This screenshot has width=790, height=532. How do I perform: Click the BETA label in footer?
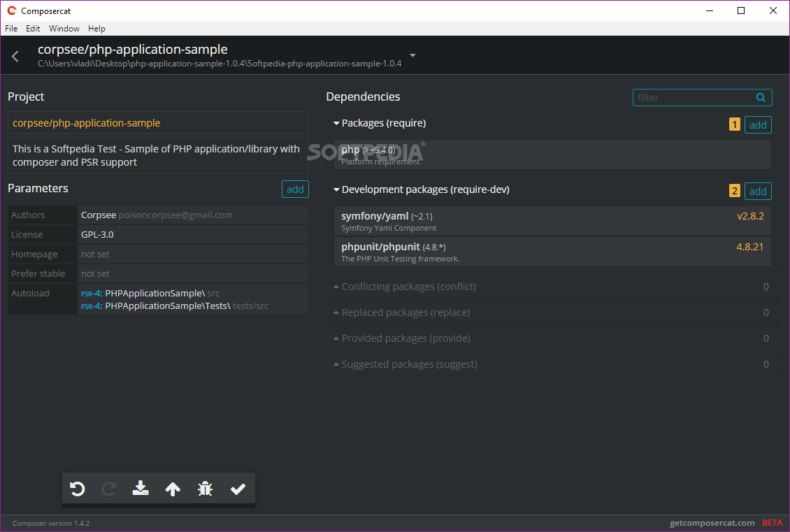pos(773,523)
